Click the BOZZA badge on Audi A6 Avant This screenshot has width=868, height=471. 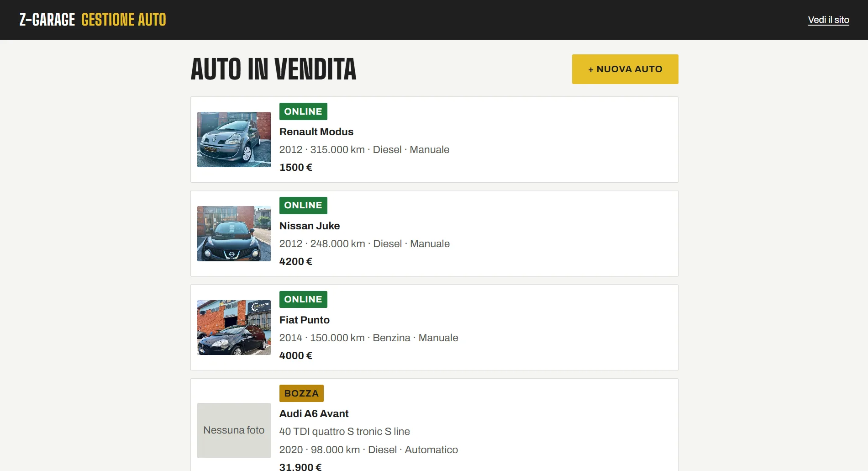(301, 393)
